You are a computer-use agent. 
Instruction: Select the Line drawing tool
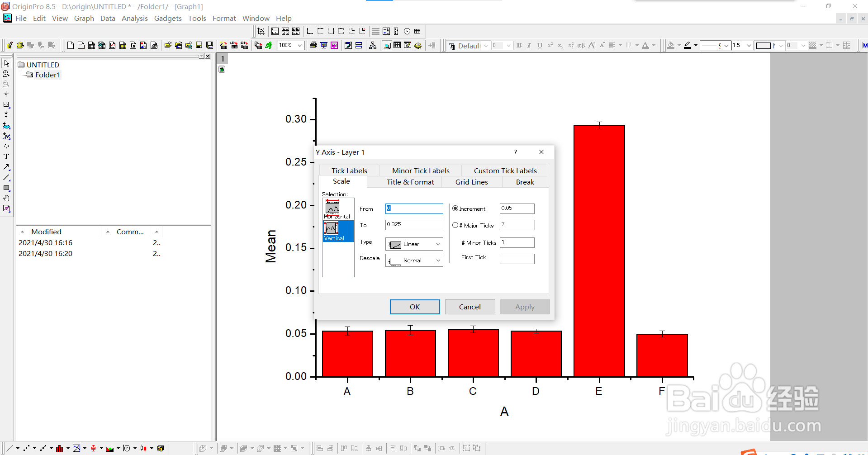(x=6, y=177)
